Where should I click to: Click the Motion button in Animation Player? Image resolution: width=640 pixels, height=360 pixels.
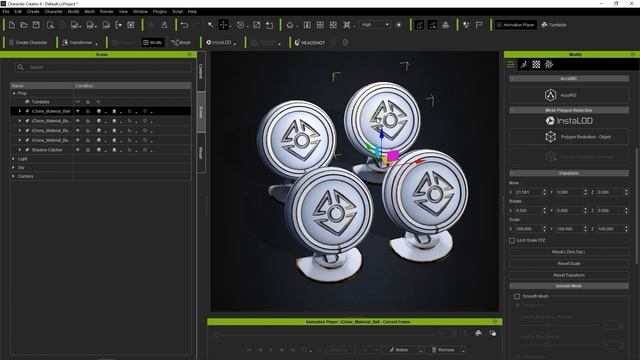(399, 350)
